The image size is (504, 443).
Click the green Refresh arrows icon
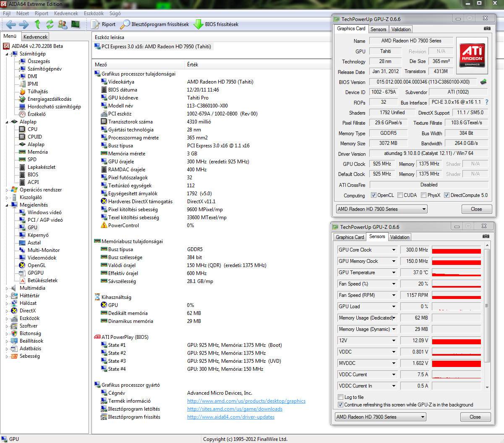coord(50,24)
